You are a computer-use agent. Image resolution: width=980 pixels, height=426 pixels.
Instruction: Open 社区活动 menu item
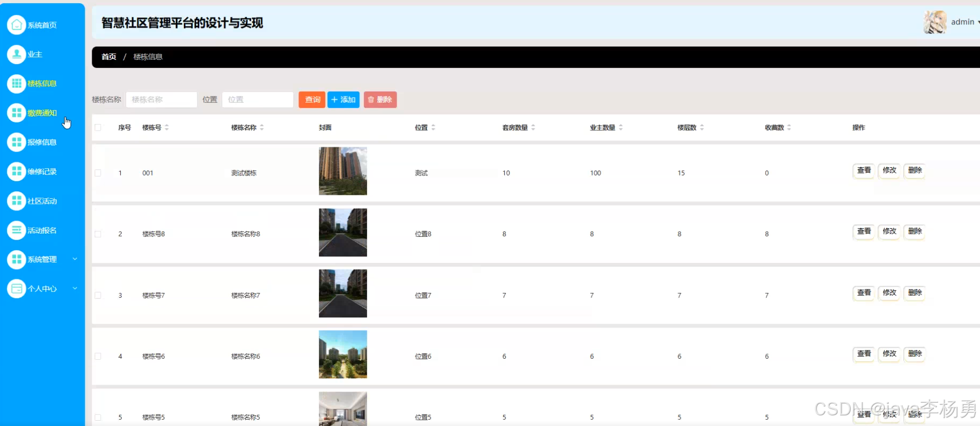point(42,201)
